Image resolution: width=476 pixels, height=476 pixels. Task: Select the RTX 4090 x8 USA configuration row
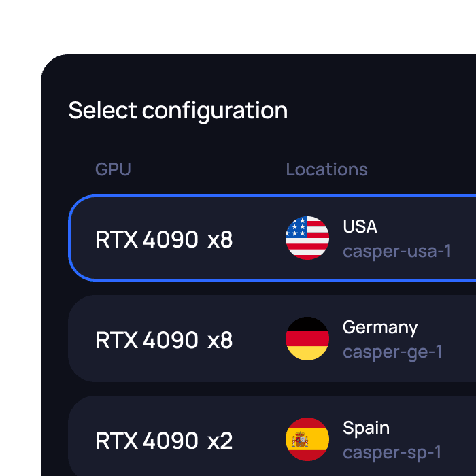[272, 238]
